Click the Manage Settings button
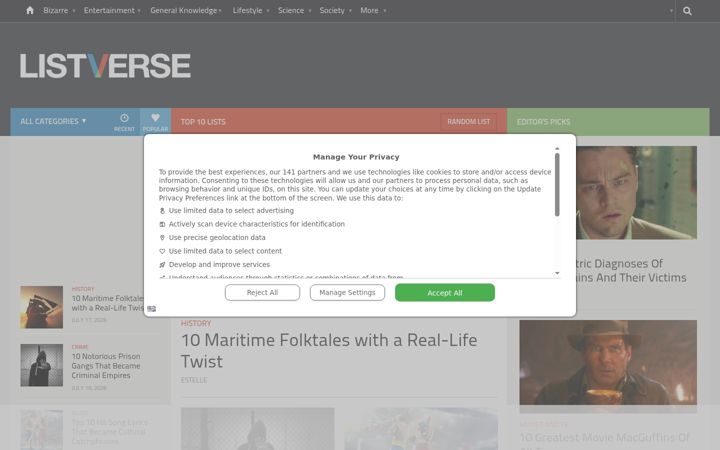Image resolution: width=720 pixels, height=450 pixels. pos(347,292)
